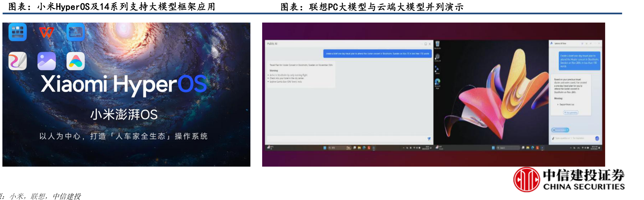Open weather widget on right screen taskbar
Screen dimensions: 644x200
click(x=439, y=148)
